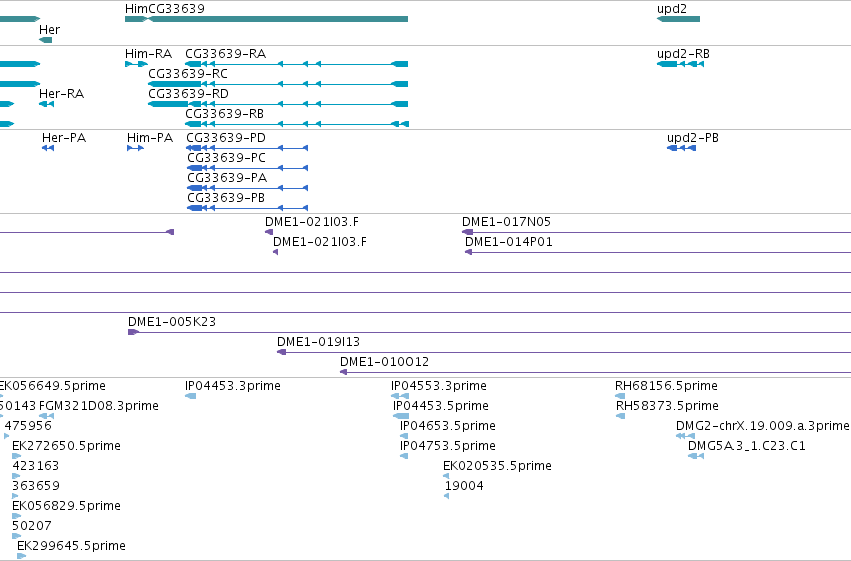Image resolution: width=851 pixels, height=561 pixels.
Task: Click the DME1-019I13 clone label
Action: [319, 342]
